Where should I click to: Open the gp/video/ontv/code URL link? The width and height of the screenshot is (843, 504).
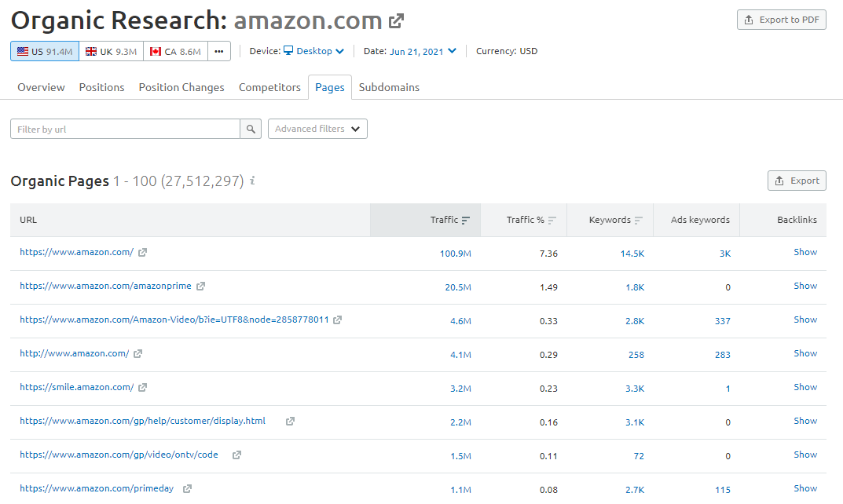click(119, 455)
